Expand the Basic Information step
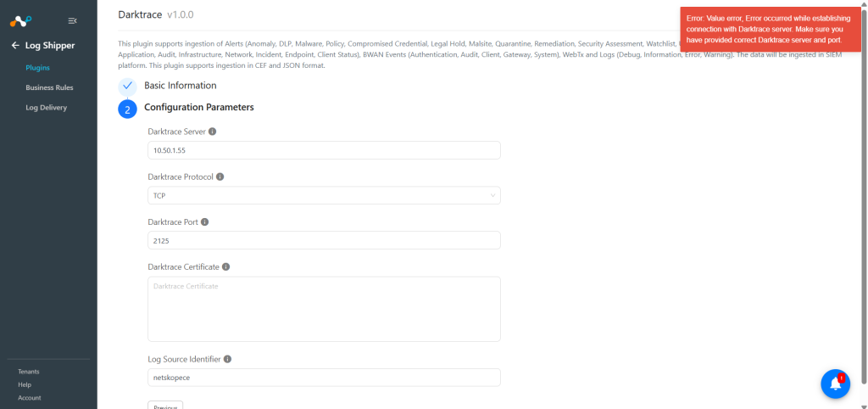Viewport: 868px width, 409px height. point(181,86)
